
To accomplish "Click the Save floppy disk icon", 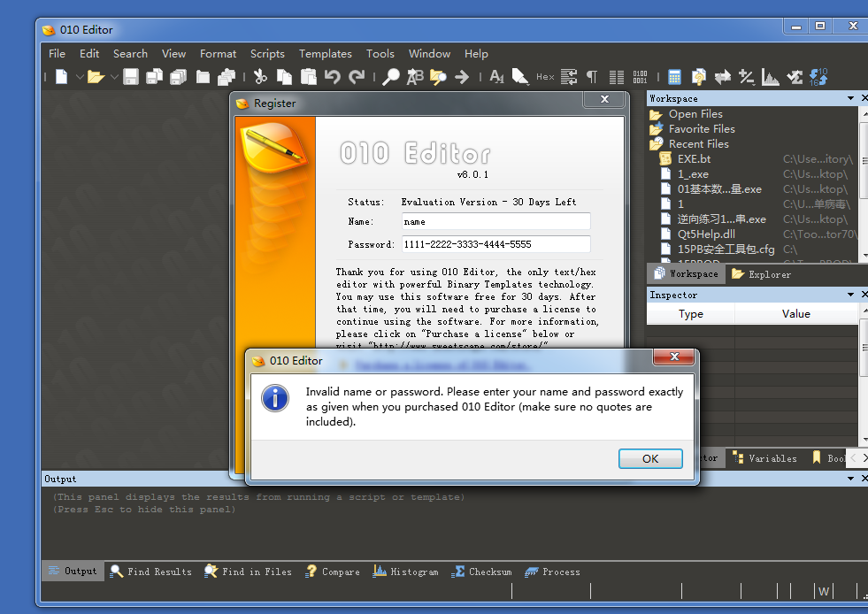I will coord(131,77).
